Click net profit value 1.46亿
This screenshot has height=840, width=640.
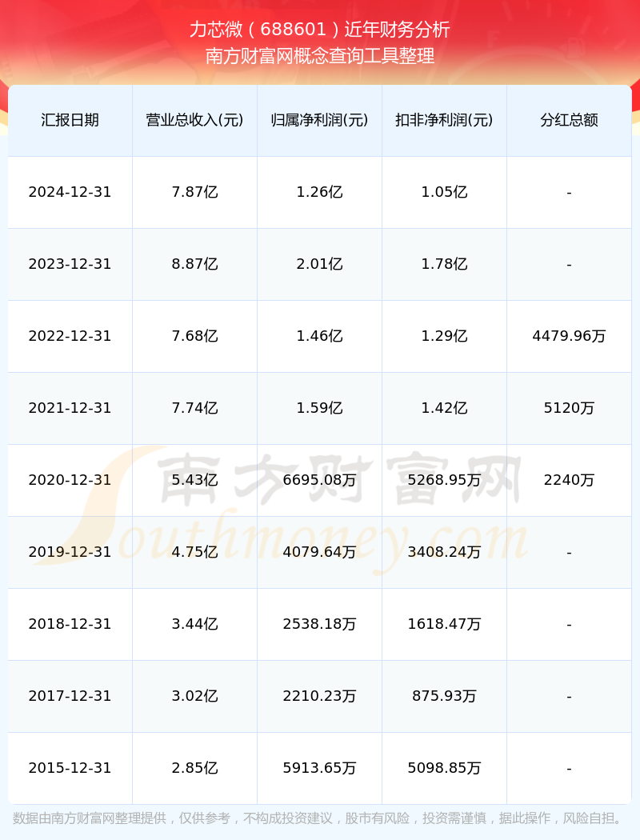tap(320, 337)
